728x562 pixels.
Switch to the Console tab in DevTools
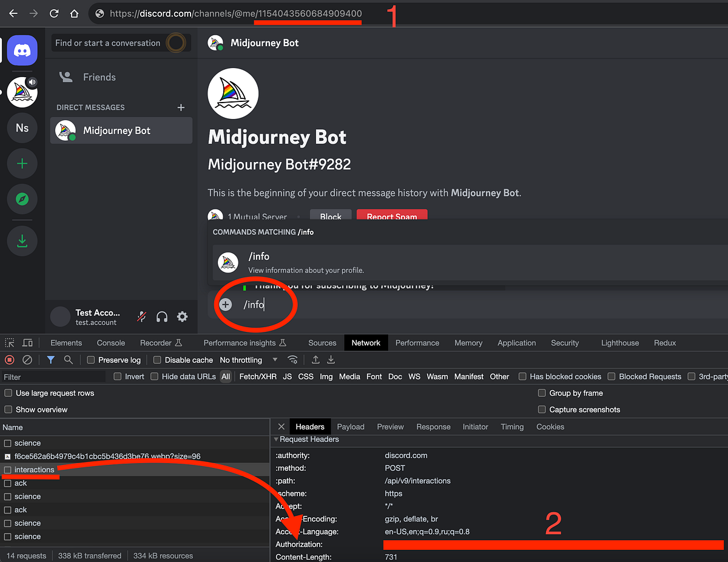[110, 342]
